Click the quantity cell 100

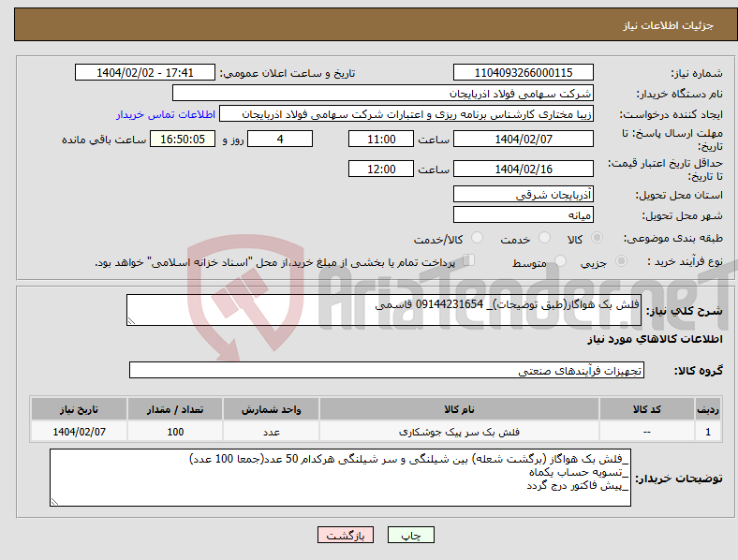point(175,432)
